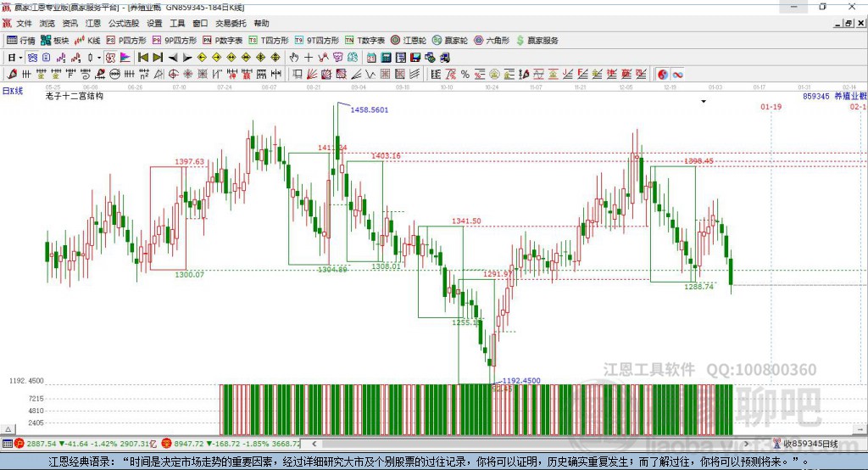This screenshot has height=470, width=868.
Task: Click the last yellow diamond arrow icon
Action: click(x=275, y=58)
